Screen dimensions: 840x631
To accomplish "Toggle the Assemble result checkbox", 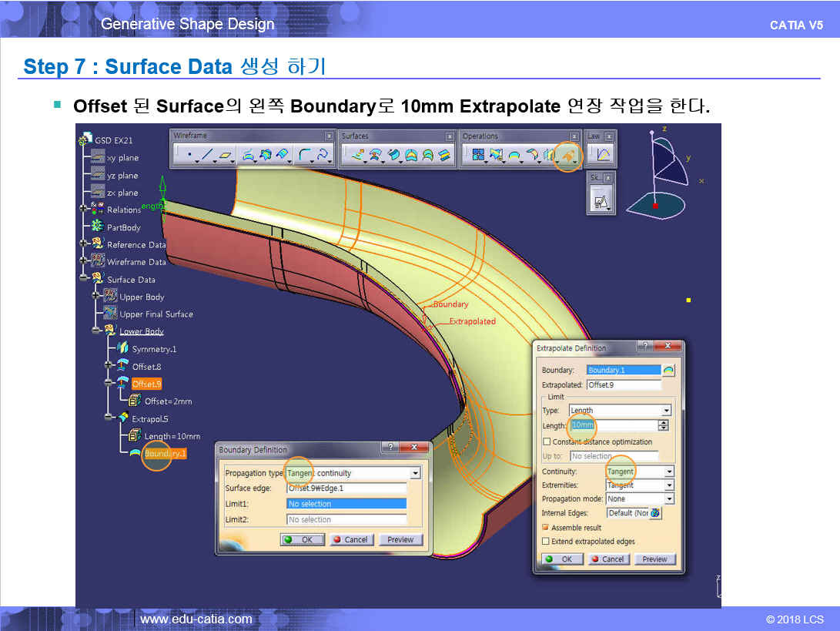I will (x=546, y=528).
